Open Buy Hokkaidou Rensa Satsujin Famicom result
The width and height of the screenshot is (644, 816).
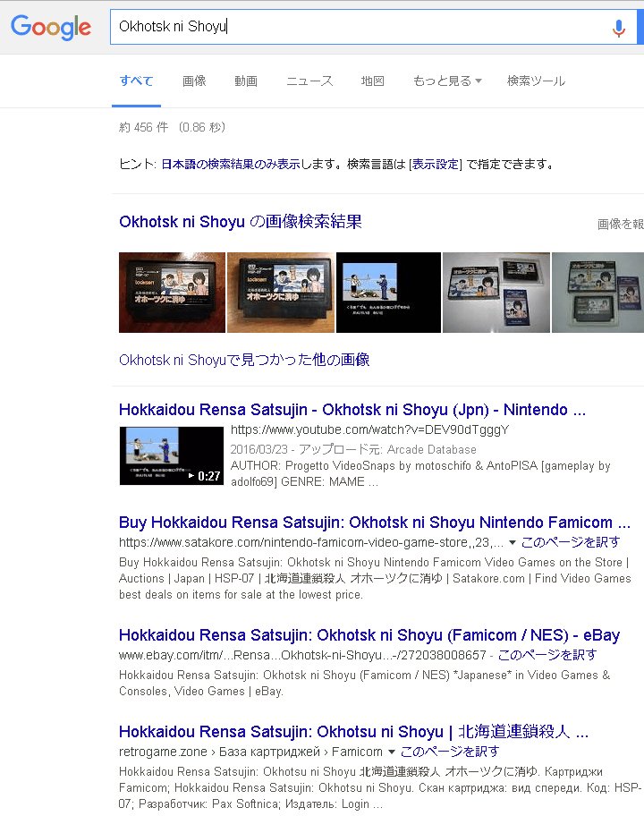click(x=375, y=523)
